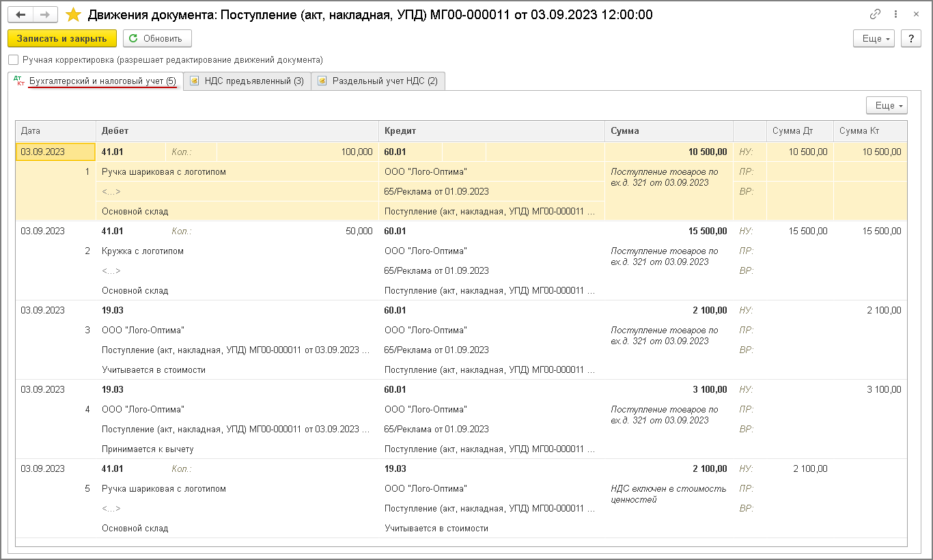Go back with the left arrow button
The image size is (933, 560).
point(22,14)
